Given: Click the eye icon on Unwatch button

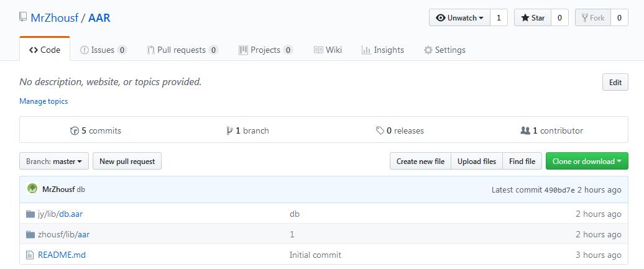Looking at the screenshot, I should pyautogui.click(x=441, y=17).
